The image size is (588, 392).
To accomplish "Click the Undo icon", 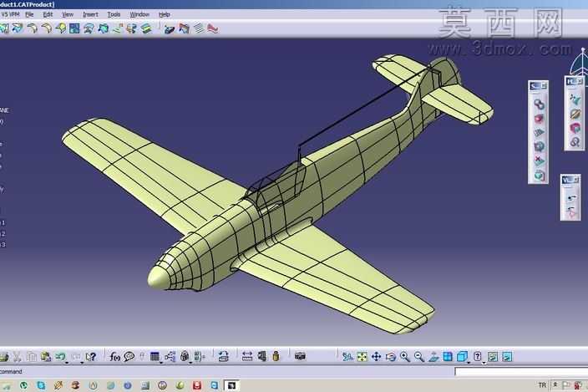I will pos(60,356).
